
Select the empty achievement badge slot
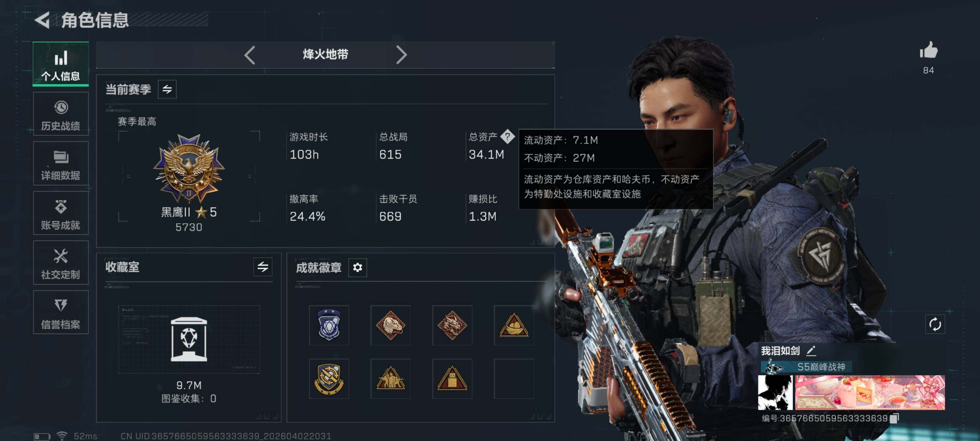click(513, 379)
